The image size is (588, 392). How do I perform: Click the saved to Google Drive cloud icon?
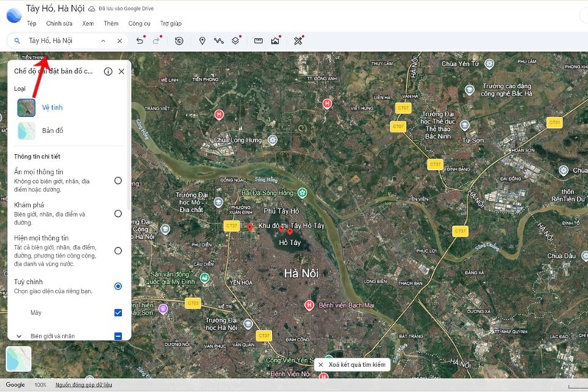click(91, 9)
